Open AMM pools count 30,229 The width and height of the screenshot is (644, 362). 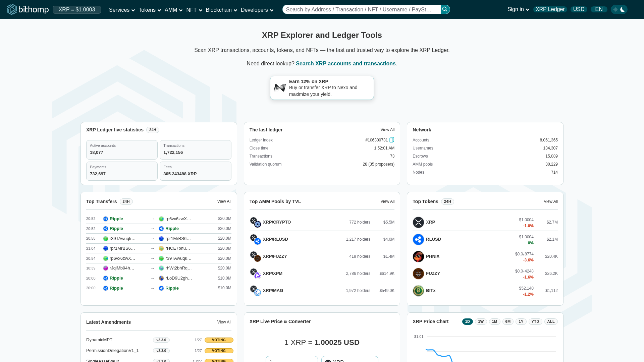coord(551,164)
